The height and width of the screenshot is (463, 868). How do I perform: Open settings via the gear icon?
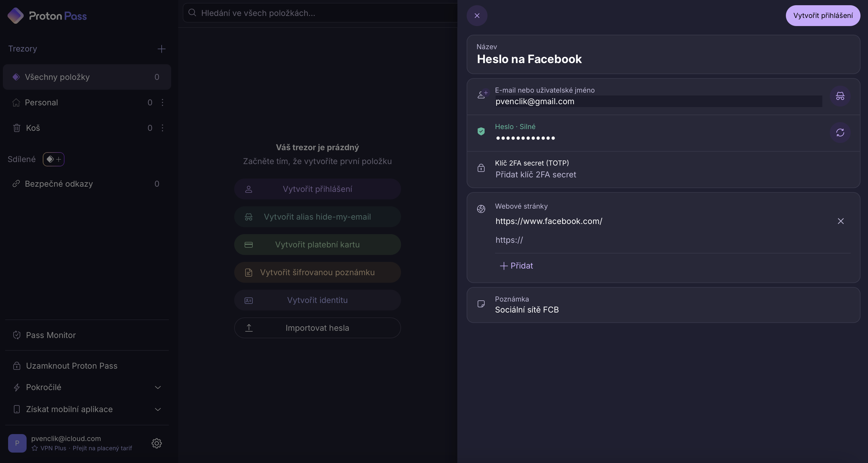(x=156, y=443)
